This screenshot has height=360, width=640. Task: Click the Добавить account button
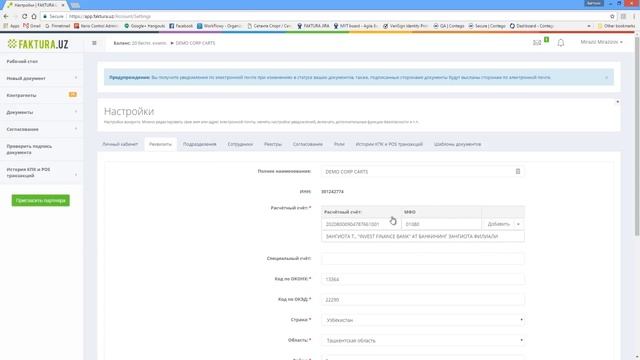click(x=499, y=224)
